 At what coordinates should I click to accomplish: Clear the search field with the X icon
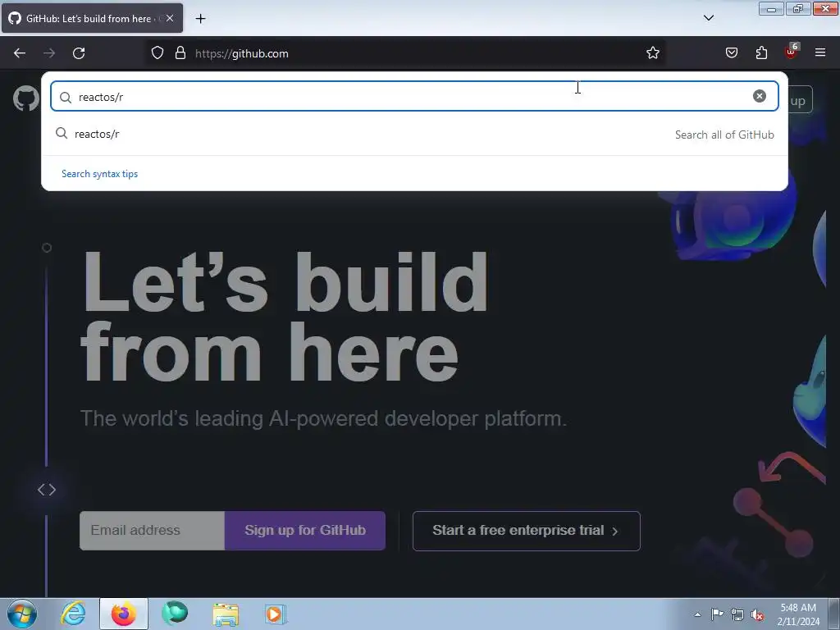tap(759, 96)
